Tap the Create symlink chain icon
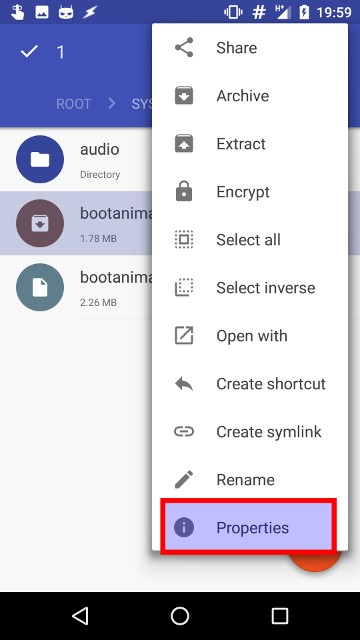This screenshot has height=640, width=360. coord(184,431)
